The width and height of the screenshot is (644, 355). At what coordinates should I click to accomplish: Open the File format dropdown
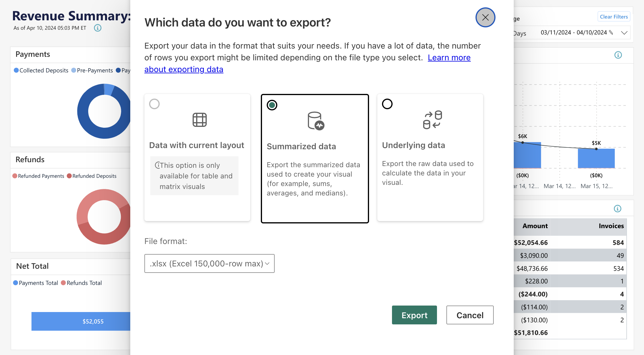[209, 263]
